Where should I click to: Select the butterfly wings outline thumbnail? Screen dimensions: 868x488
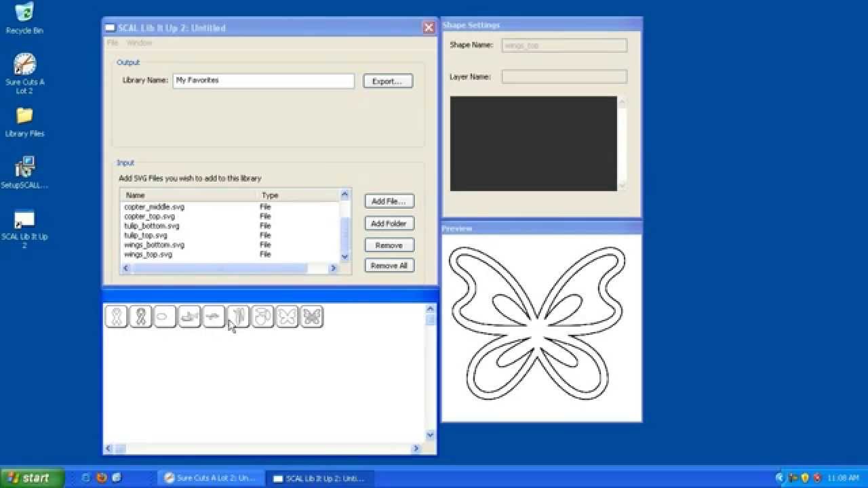click(287, 317)
